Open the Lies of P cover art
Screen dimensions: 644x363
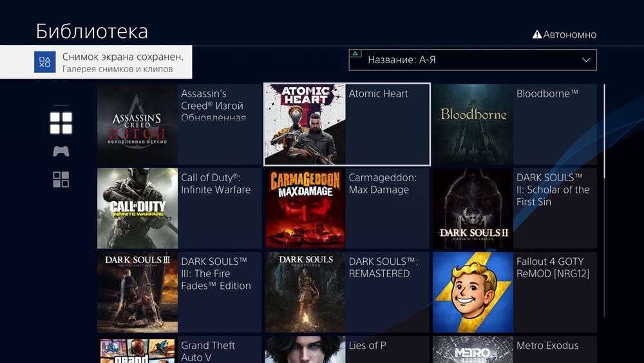pos(305,349)
